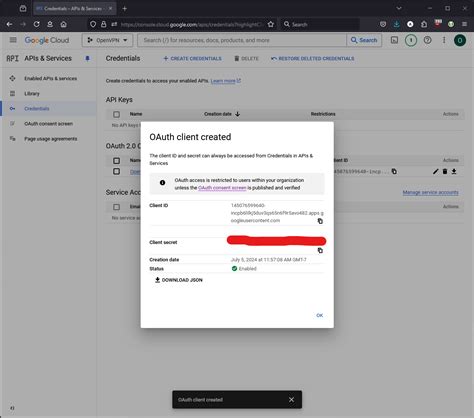Open the help question mark icon

point(427,40)
